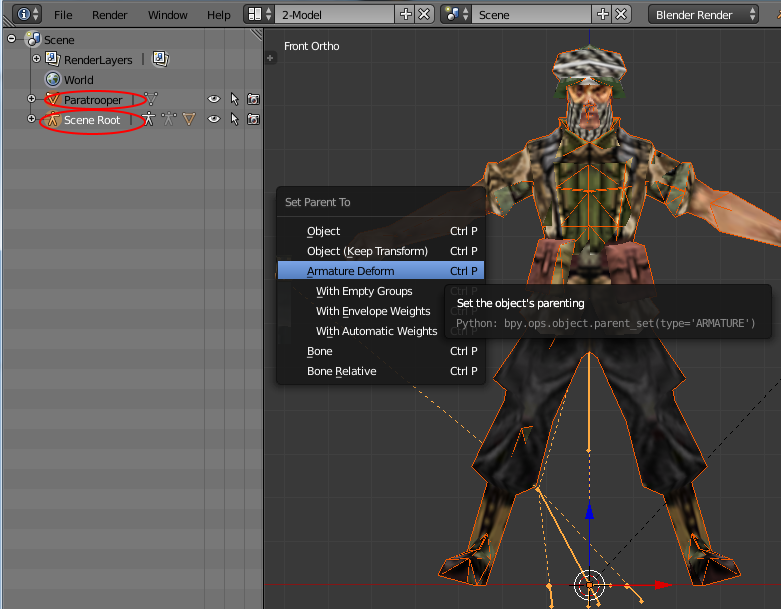Viewport: 781px width, 609px height.
Task: Choose Object in Set Parent To menu
Action: (x=381, y=231)
